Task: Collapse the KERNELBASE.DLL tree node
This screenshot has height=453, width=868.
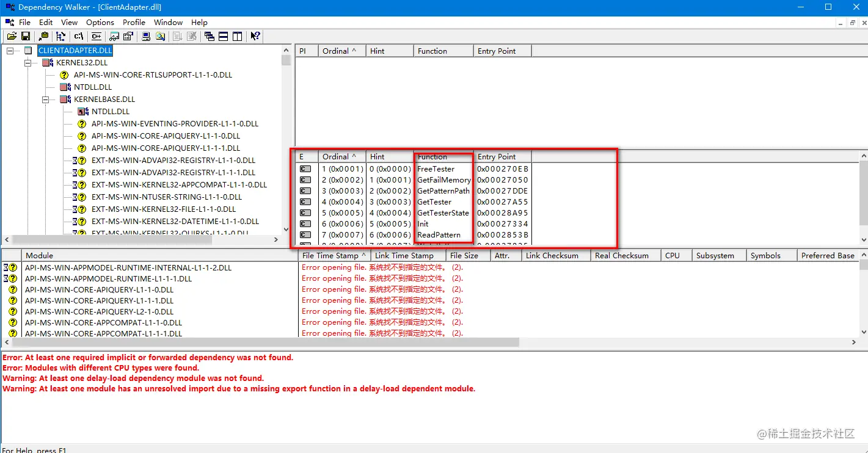Action: 45,100
